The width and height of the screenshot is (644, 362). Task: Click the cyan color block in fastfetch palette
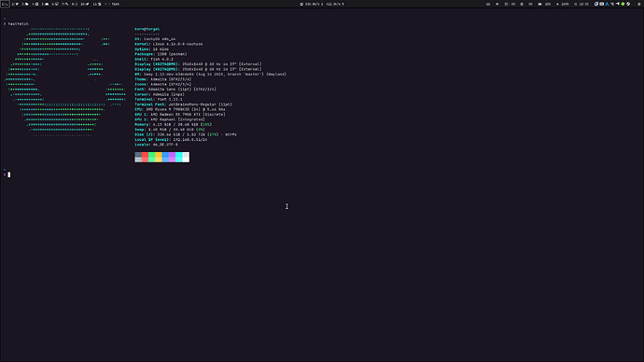[x=179, y=157]
